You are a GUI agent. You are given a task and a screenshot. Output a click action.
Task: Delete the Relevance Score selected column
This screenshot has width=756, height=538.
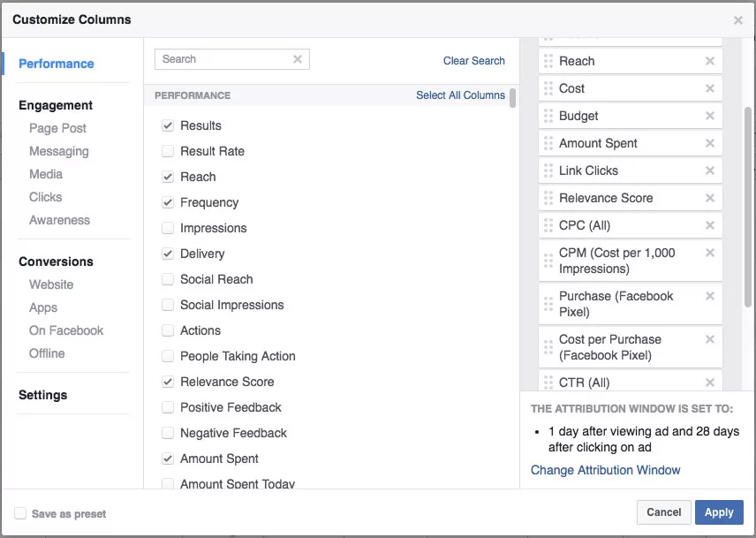tap(709, 198)
